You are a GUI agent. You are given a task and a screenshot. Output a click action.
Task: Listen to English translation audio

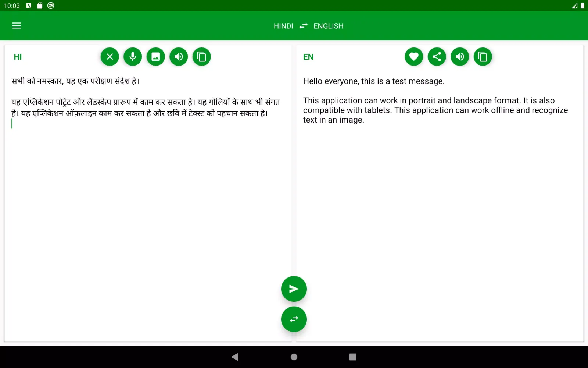click(x=460, y=57)
